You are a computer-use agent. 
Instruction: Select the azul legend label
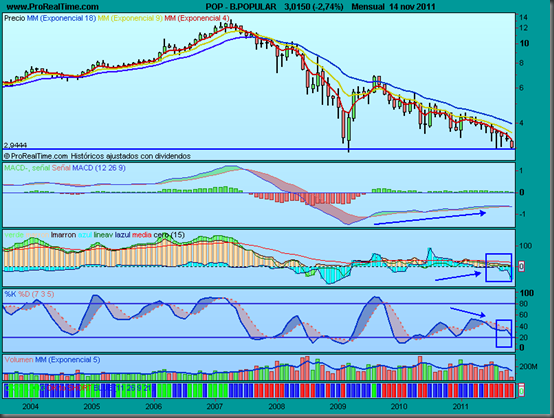[x=85, y=235]
